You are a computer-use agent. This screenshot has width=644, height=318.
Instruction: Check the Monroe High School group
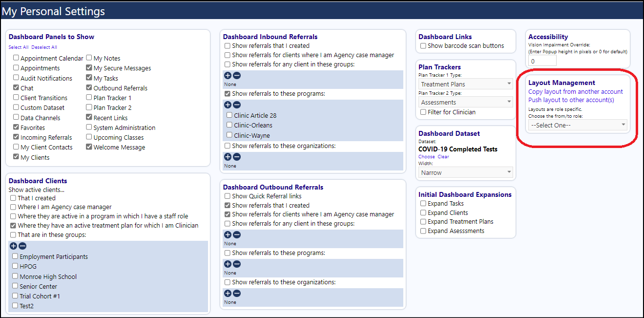(x=15, y=276)
